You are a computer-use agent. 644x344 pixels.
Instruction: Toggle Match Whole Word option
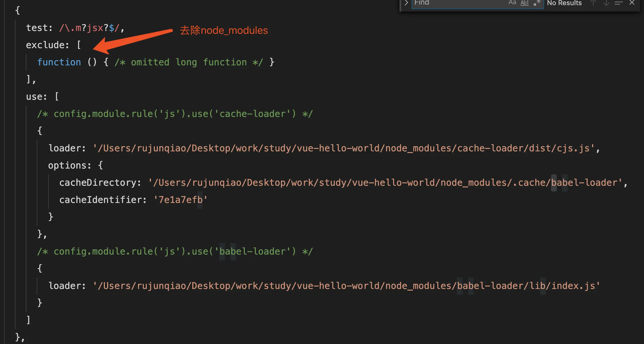(524, 3)
